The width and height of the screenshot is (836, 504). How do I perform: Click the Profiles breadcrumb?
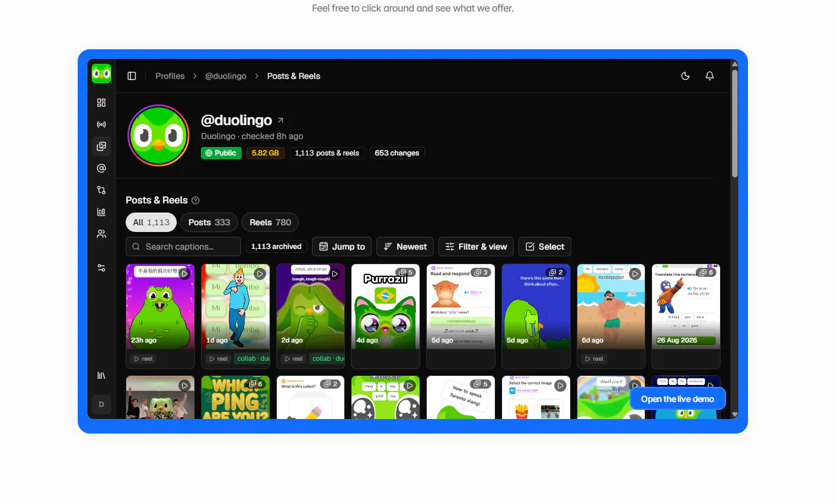[170, 76]
